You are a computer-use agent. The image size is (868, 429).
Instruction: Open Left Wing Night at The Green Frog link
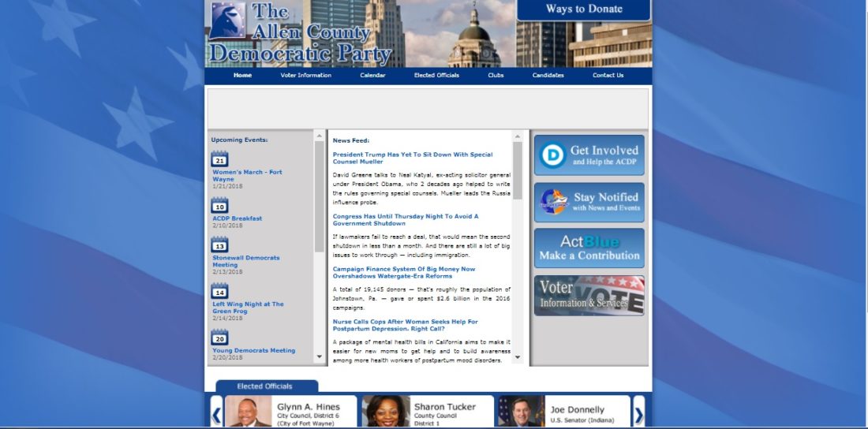248,308
